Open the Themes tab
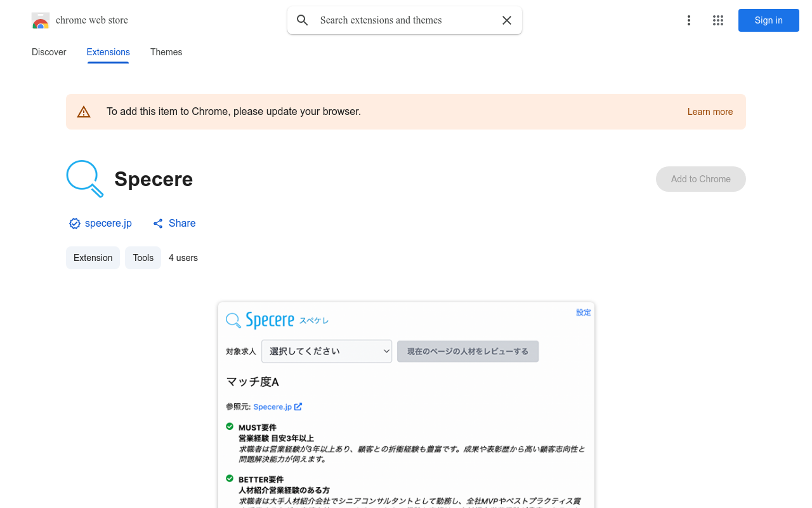The height and width of the screenshot is (508, 812). pyautogui.click(x=166, y=52)
